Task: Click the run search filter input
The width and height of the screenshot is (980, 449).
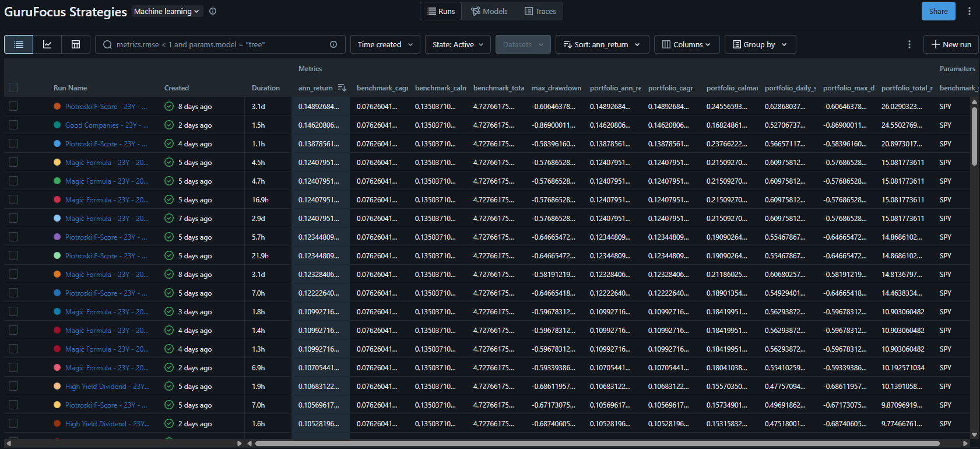Action: point(220,44)
